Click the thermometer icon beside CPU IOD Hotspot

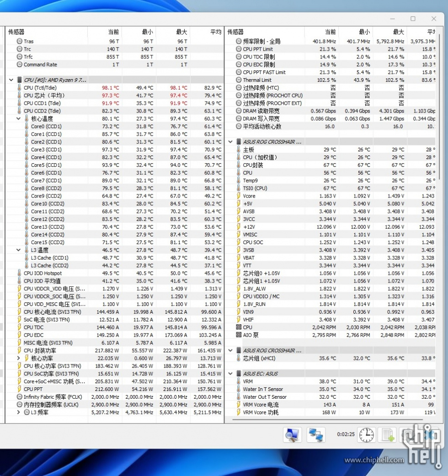point(19,273)
